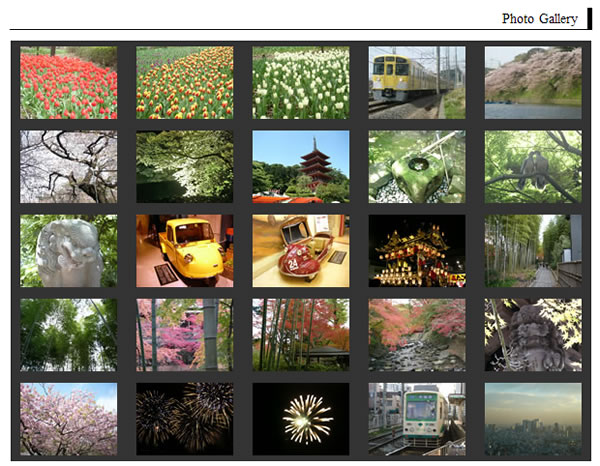View the multiple golden fireworks photo
Screen dimensions: 600x466
click(x=184, y=419)
